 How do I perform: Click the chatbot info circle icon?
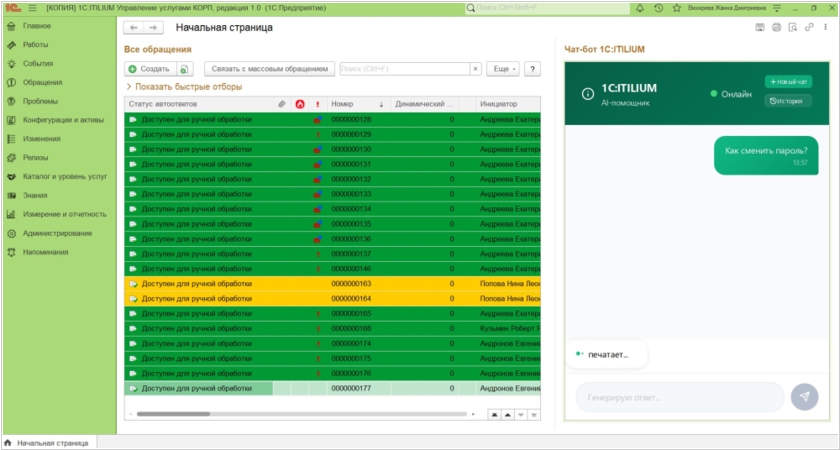[587, 94]
